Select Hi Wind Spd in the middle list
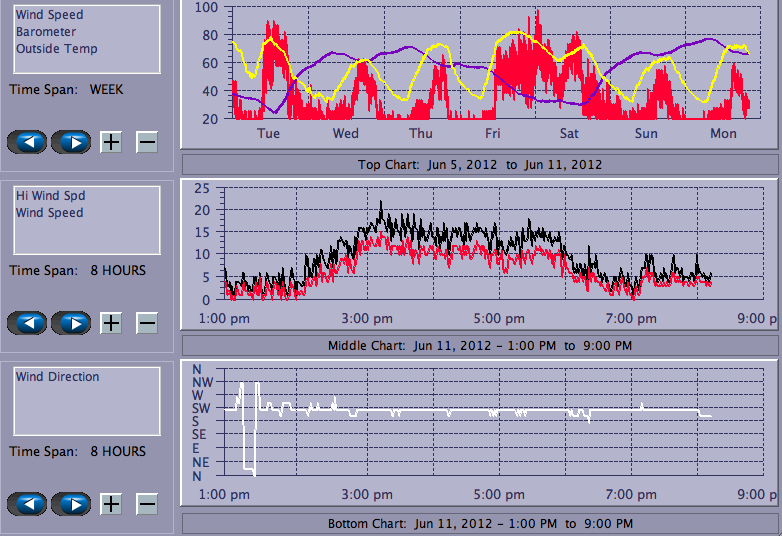782x536 pixels. click(50, 196)
